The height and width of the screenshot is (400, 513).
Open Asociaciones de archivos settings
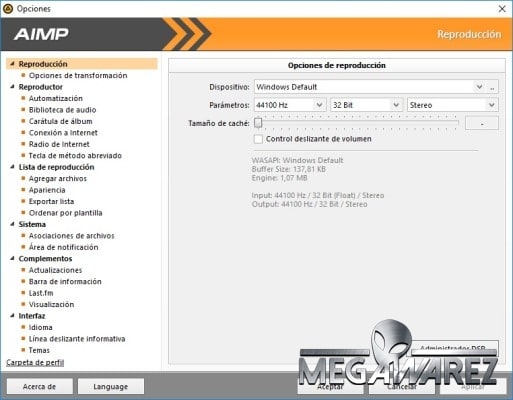[71, 236]
